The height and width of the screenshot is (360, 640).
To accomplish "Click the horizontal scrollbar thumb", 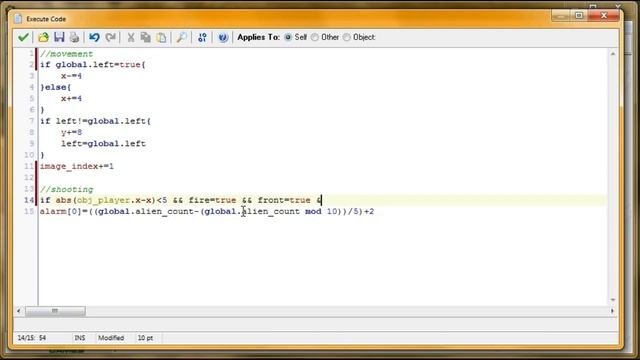I will tap(55, 311).
